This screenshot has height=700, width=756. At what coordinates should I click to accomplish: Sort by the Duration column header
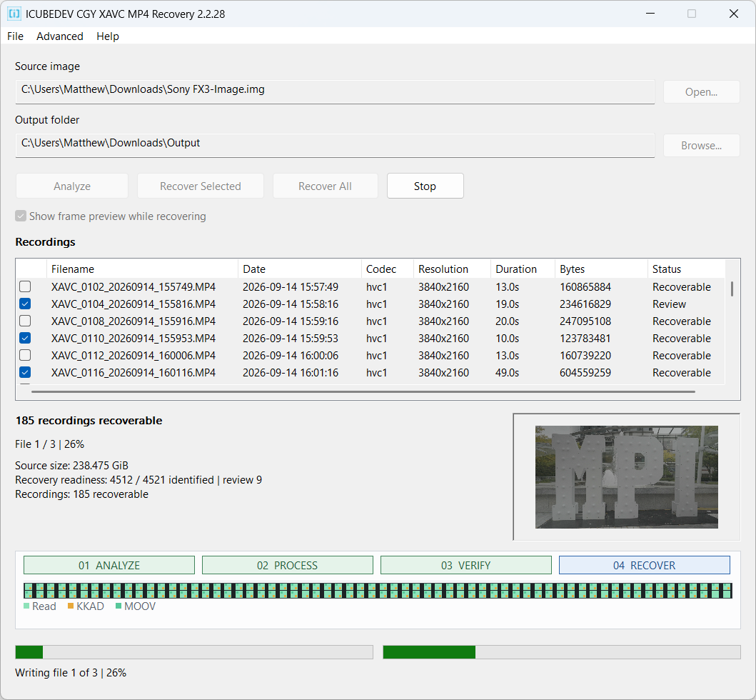pos(523,269)
